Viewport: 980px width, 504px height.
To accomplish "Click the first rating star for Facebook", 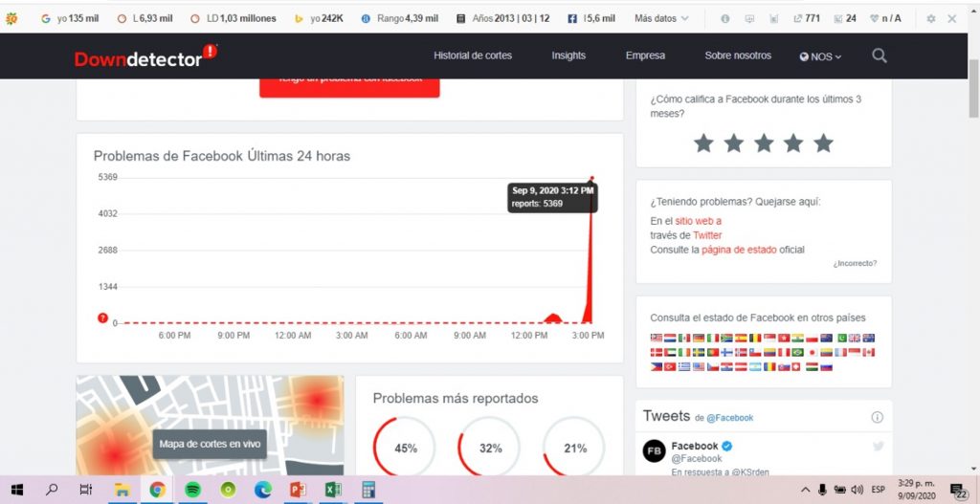I will (703, 143).
